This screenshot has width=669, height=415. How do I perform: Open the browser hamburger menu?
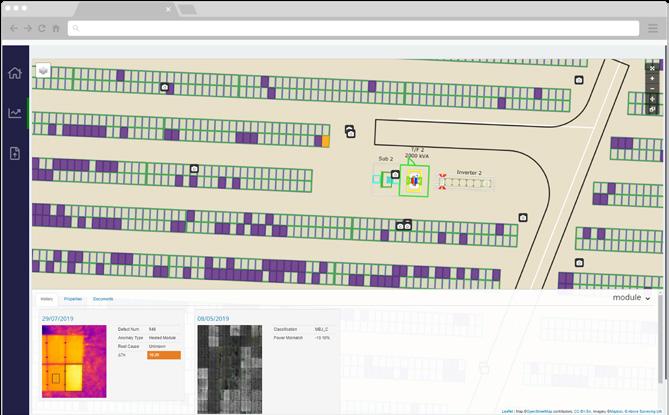tap(653, 28)
